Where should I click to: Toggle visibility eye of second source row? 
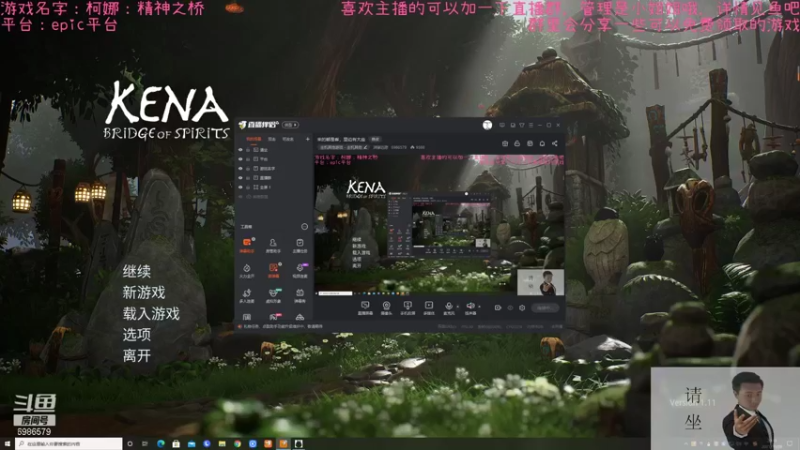pos(240,159)
